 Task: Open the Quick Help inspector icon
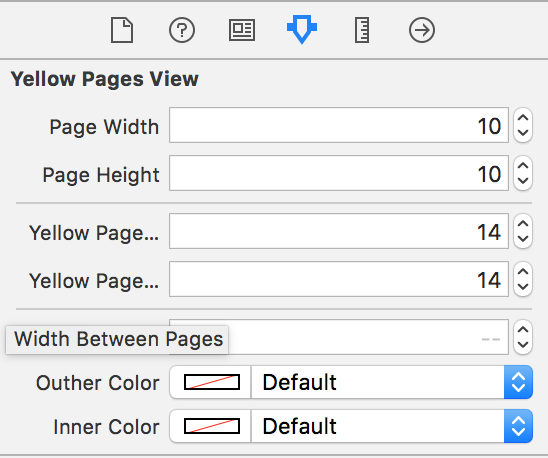(182, 30)
